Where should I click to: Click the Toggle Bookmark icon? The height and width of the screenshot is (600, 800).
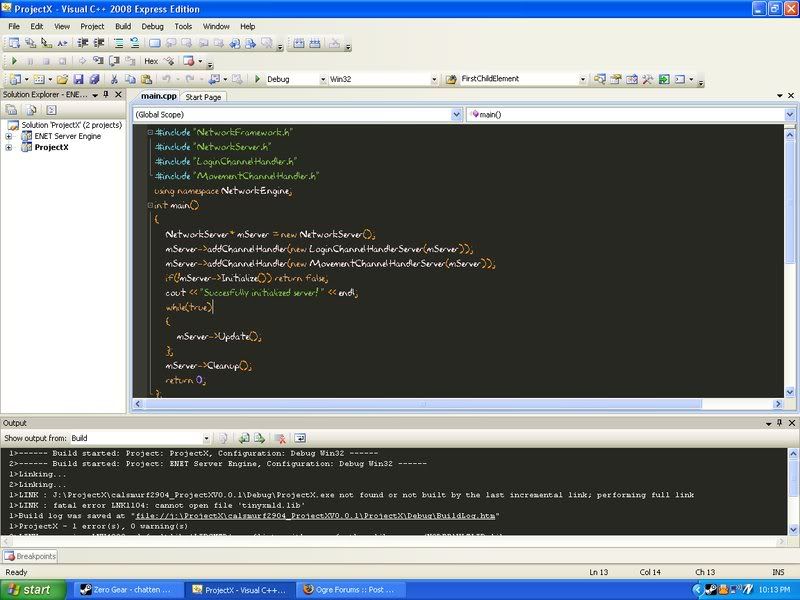[x=155, y=43]
